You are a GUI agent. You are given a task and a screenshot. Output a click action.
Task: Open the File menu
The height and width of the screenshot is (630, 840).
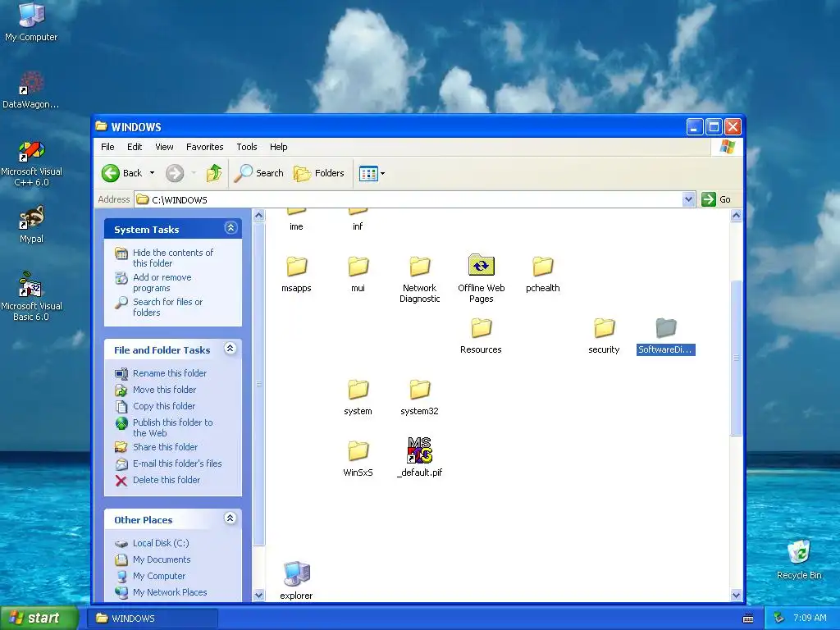pos(107,147)
